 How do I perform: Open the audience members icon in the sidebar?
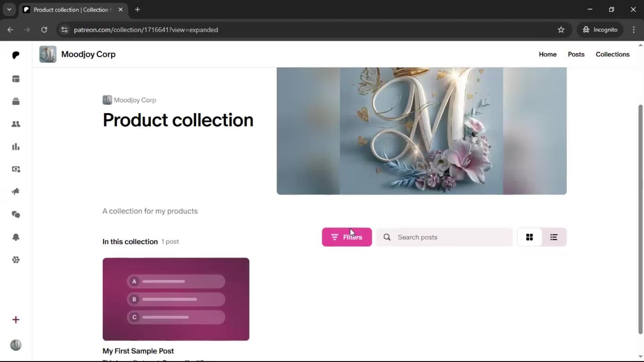[x=16, y=124]
